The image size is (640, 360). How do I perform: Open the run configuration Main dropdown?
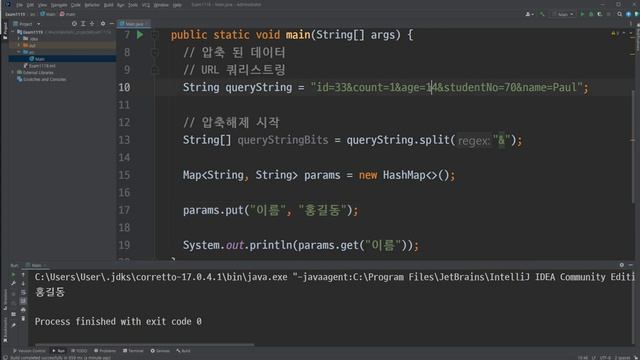[563, 14]
